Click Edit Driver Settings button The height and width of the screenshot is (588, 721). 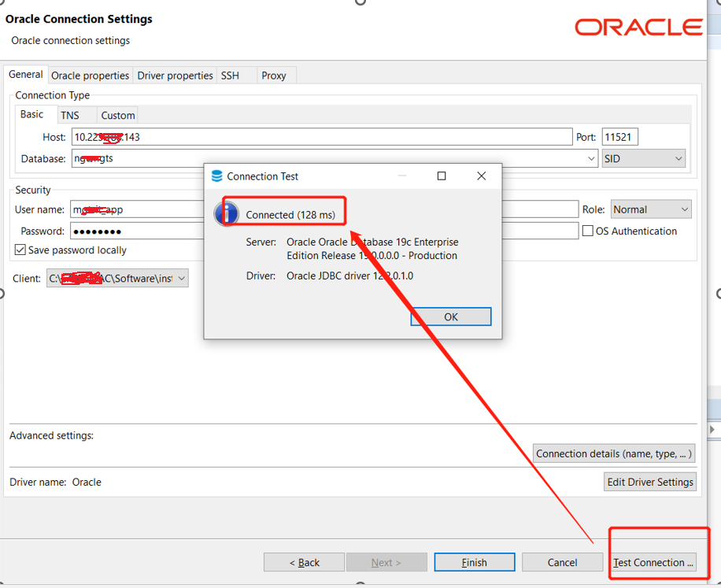[x=650, y=482]
